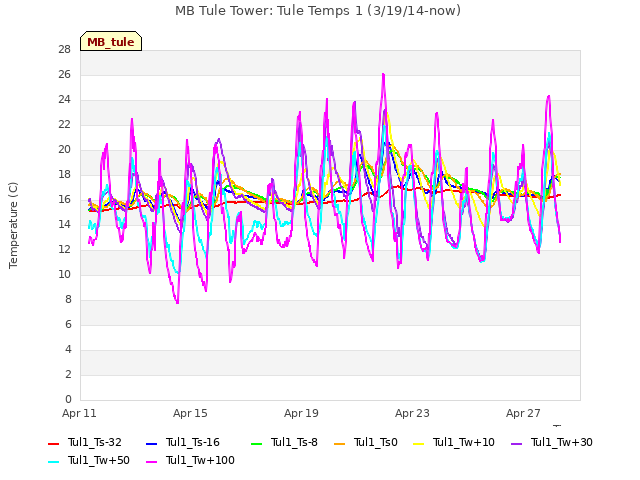This screenshot has width=640, height=480.
Task: Click the green Tul1_Ts-8 legend swatch
Action: coord(256,444)
